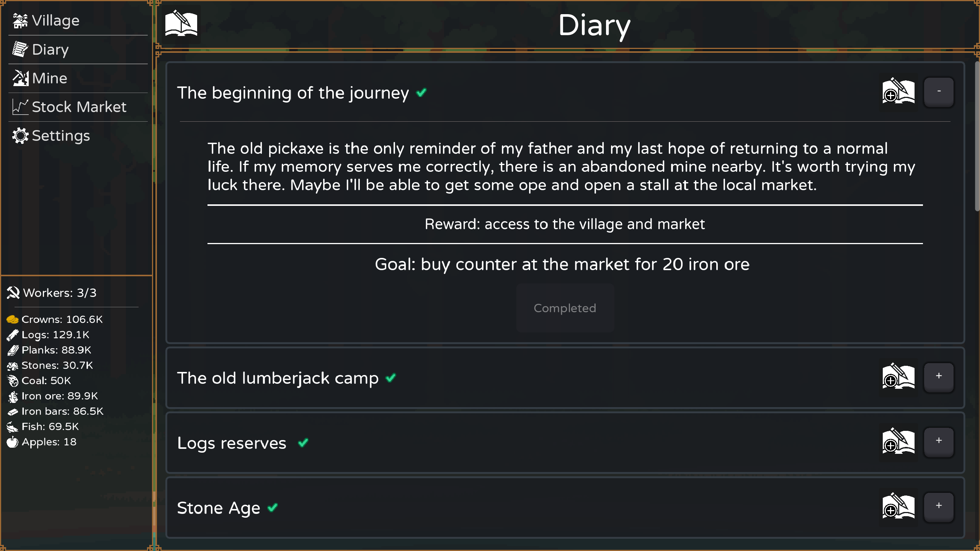980x551 pixels.
Task: Click the Stock Market chart icon
Action: 20,107
